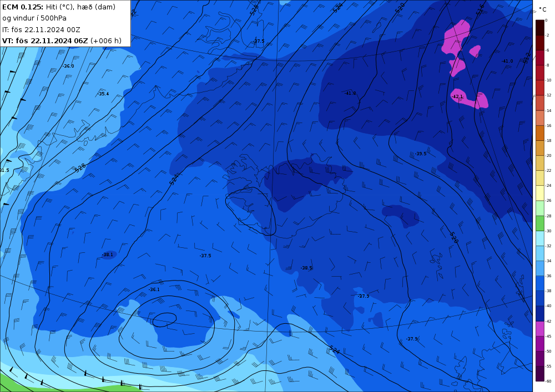Click the -10 tick label on colorbar

548,80
